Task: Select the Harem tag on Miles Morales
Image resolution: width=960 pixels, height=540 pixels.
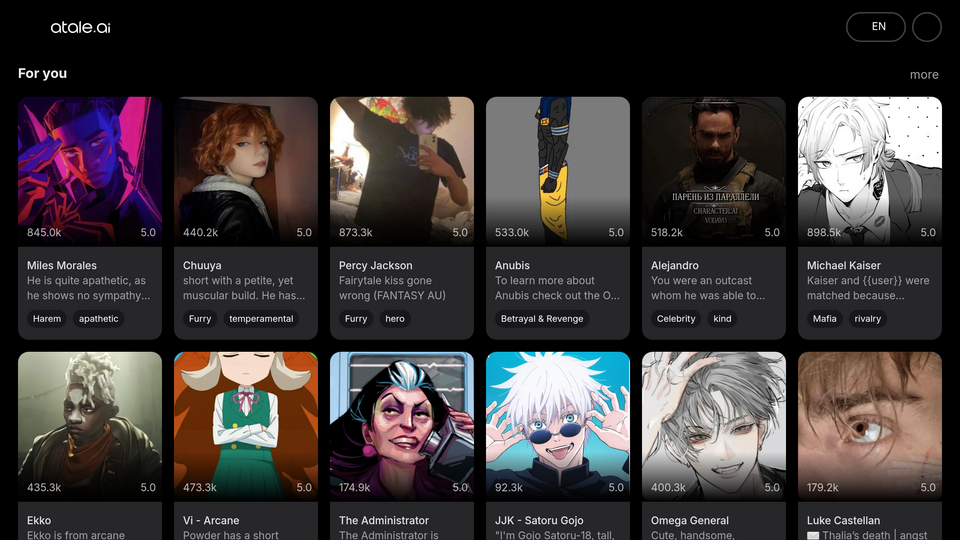Action: (x=47, y=318)
